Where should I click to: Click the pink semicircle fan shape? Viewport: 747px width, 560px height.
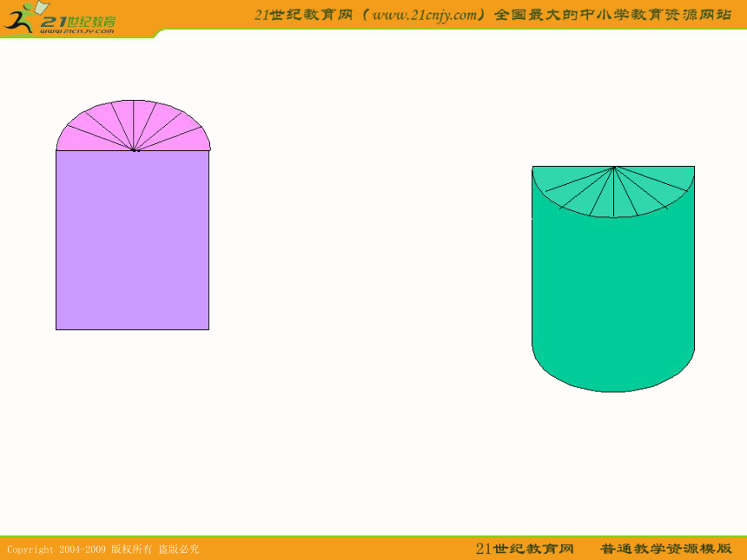point(134,126)
